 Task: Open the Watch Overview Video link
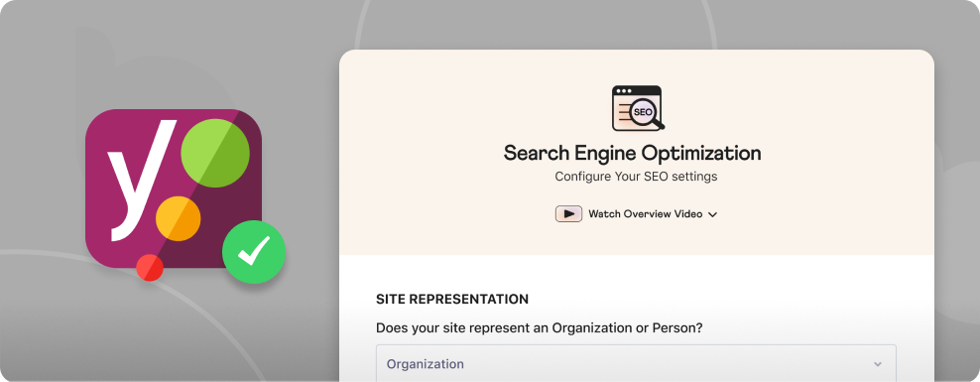(x=646, y=213)
